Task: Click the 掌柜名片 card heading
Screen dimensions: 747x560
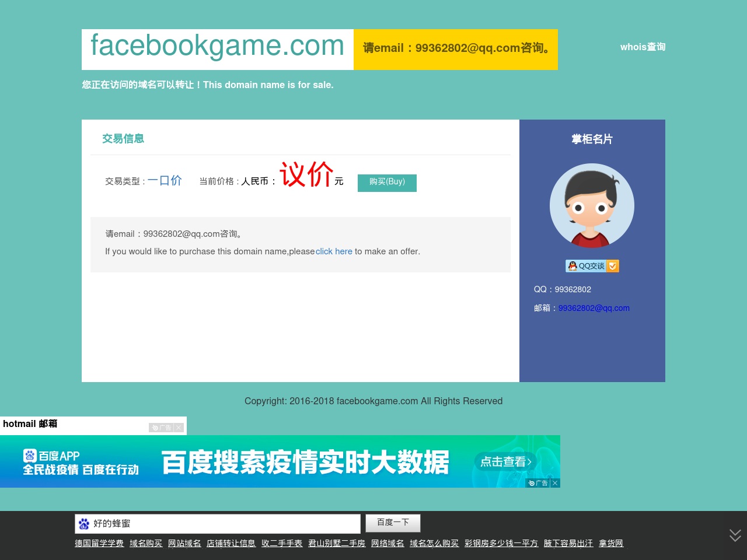Action: pyautogui.click(x=592, y=139)
